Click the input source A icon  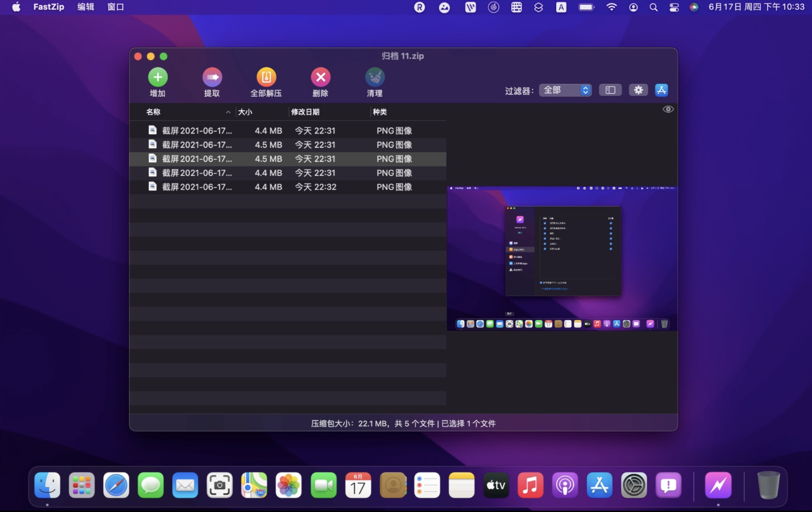[561, 7]
